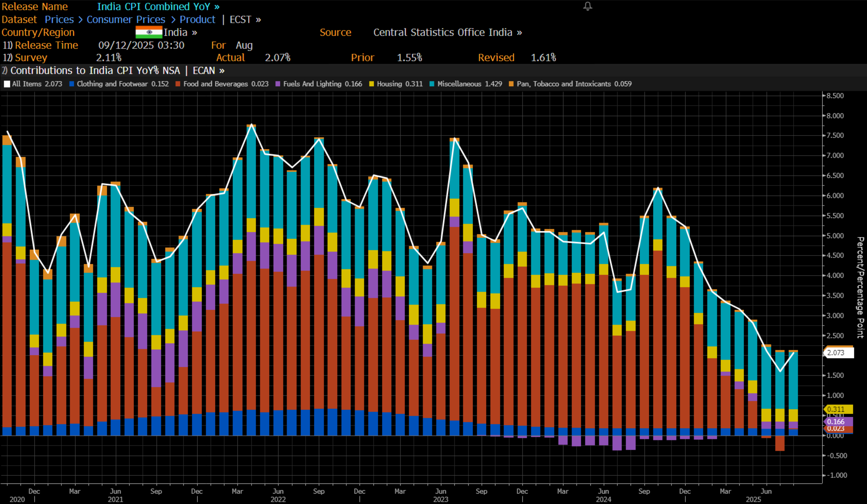Click the Housing yellow legend swatch
This screenshot has height=504, width=867.
[371, 84]
